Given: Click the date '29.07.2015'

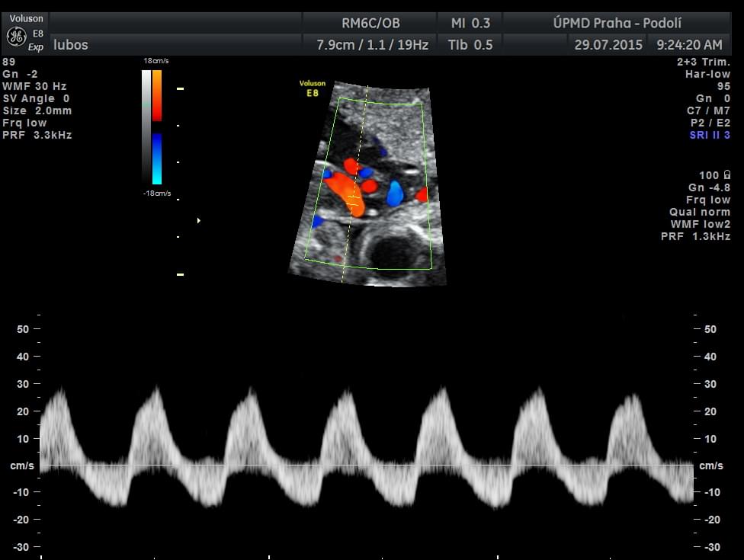Looking at the screenshot, I should pos(608,45).
